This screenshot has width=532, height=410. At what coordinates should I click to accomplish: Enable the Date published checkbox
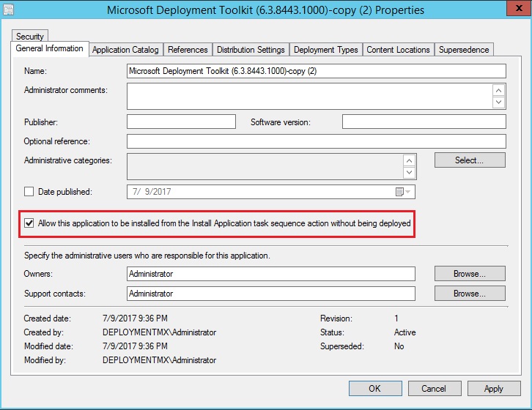pos(29,192)
